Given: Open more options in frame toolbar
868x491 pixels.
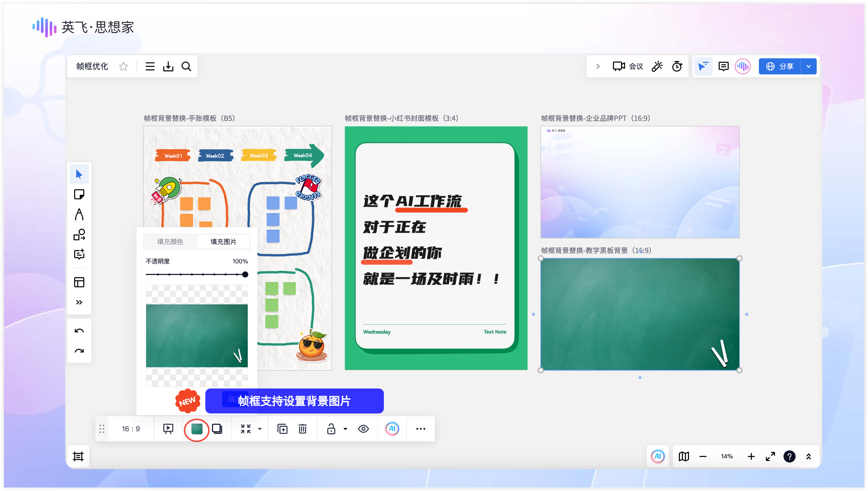Looking at the screenshot, I should pyautogui.click(x=420, y=429).
